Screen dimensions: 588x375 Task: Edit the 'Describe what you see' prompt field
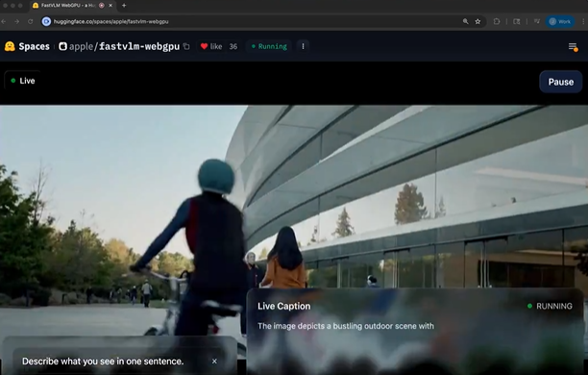click(x=112, y=362)
